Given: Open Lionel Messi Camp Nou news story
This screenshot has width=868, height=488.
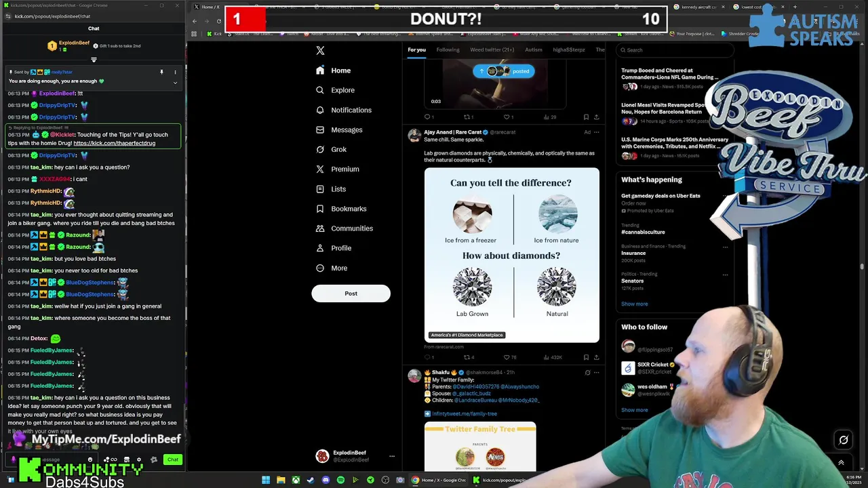Looking at the screenshot, I should tap(665, 108).
